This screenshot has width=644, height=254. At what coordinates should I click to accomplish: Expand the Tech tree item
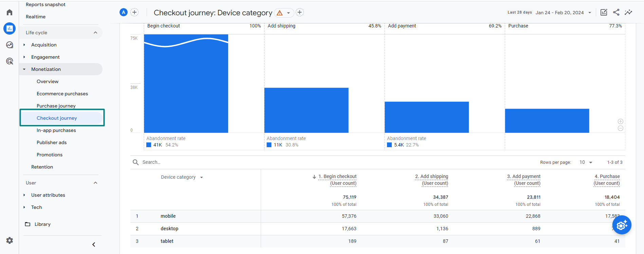pyautogui.click(x=24, y=207)
